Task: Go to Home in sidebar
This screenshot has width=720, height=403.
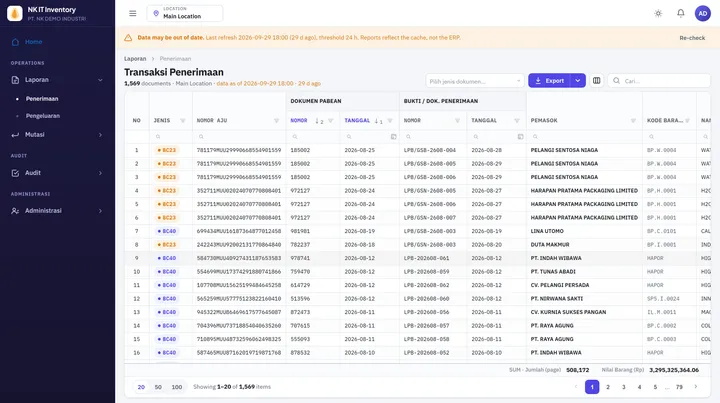Action: (x=34, y=42)
